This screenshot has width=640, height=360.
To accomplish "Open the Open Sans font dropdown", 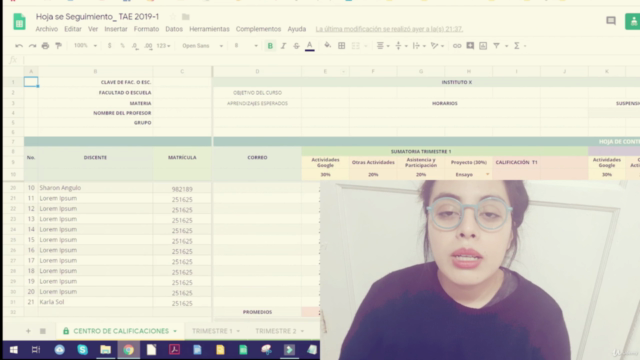I will [202, 46].
